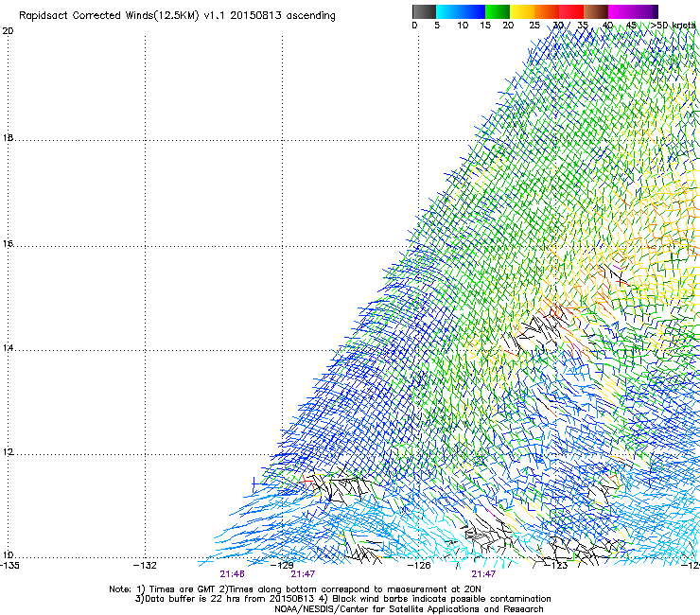Select the yellow 20-25 knots legend swatch
Viewport: 700px width, 615px height.
pyautogui.click(x=522, y=11)
